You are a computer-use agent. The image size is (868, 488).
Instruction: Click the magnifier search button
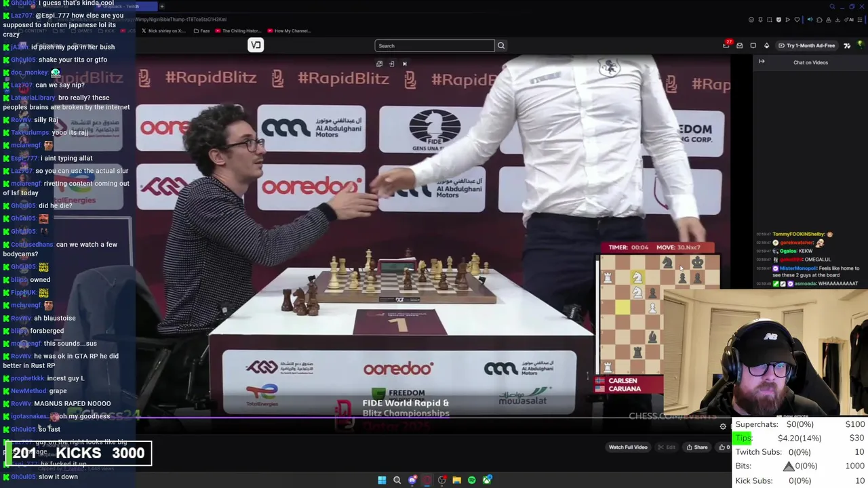pyautogui.click(x=501, y=45)
